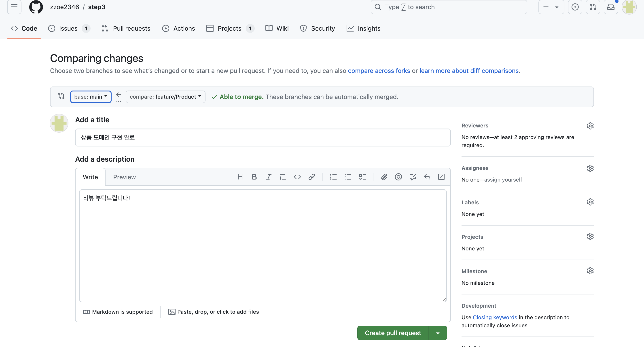Click the link insertion icon
This screenshot has height=347, width=644.
(311, 177)
